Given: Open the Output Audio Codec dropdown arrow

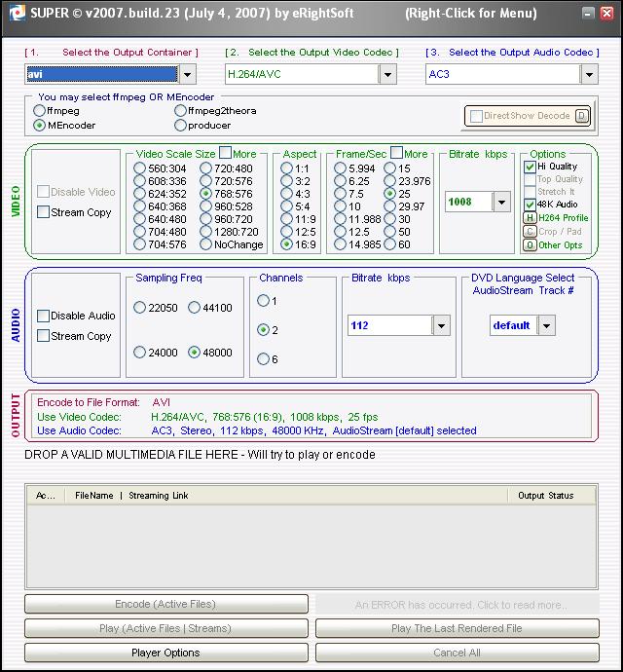Looking at the screenshot, I should [589, 75].
